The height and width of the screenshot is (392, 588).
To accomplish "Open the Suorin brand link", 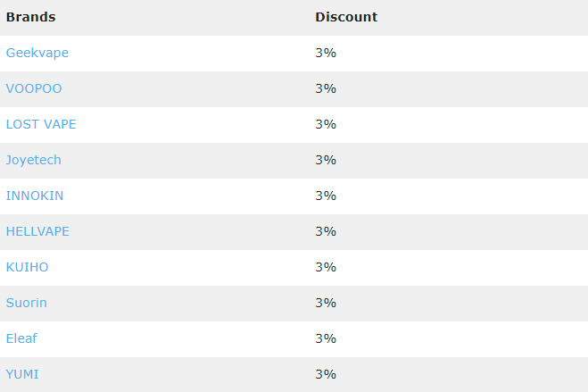I will (26, 303).
